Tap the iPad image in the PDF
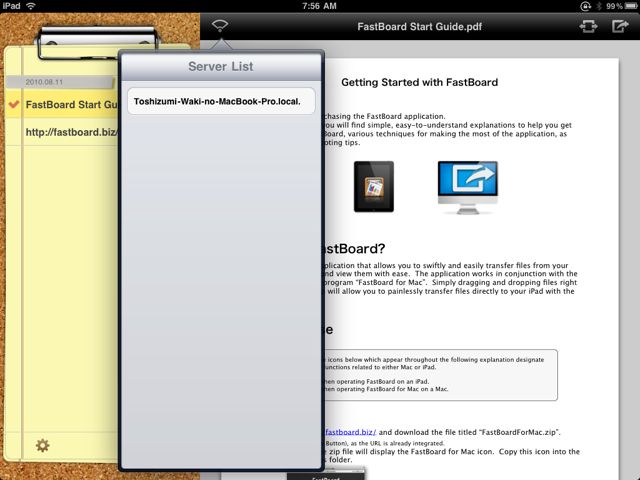Viewport: 640px width, 480px height. [374, 187]
